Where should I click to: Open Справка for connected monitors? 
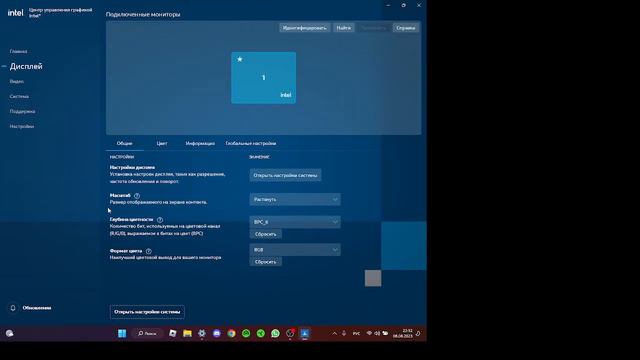(406, 28)
